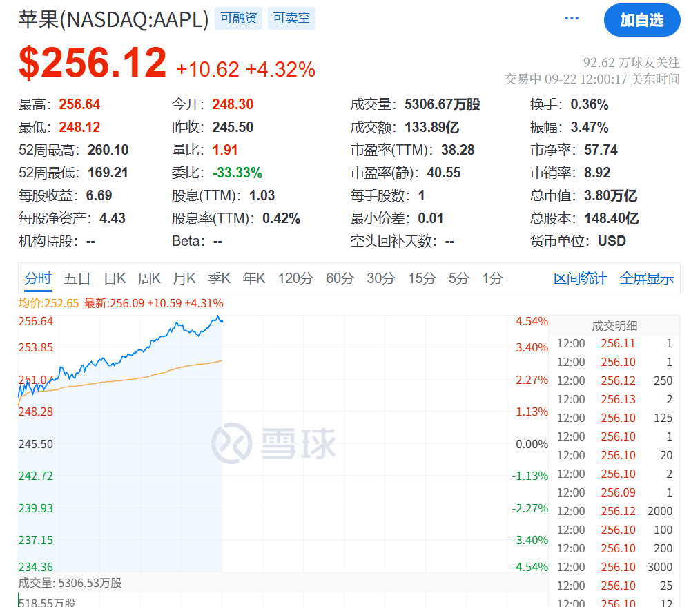Switch to the 季K quarterly chart tab
Image resolution: width=700 pixels, height=607 pixels.
(218, 278)
